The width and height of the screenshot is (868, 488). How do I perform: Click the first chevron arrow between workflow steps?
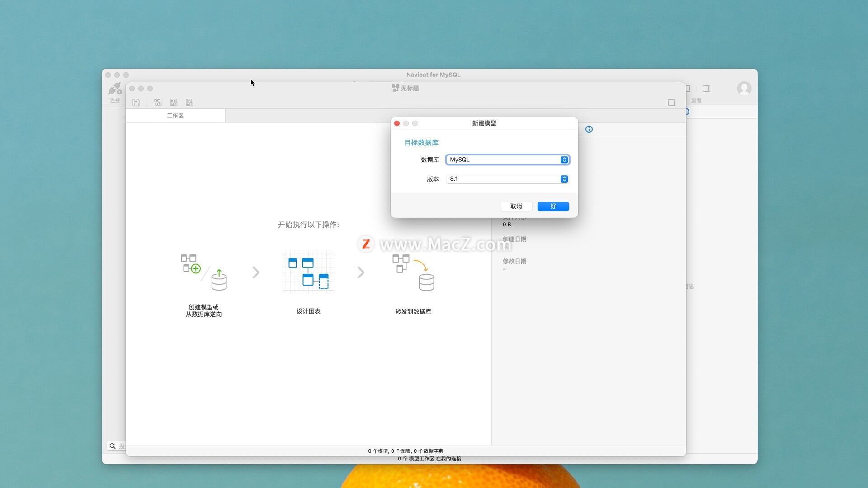click(x=256, y=272)
